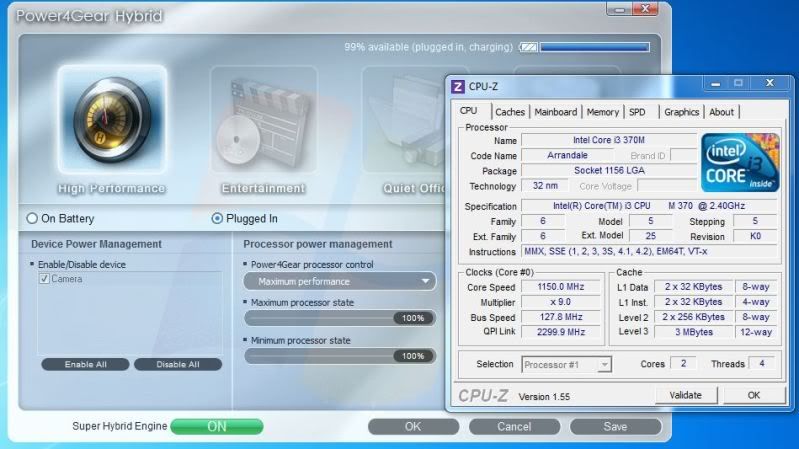799x449 pixels.
Task: Click the Cores count value 2
Action: (x=683, y=363)
